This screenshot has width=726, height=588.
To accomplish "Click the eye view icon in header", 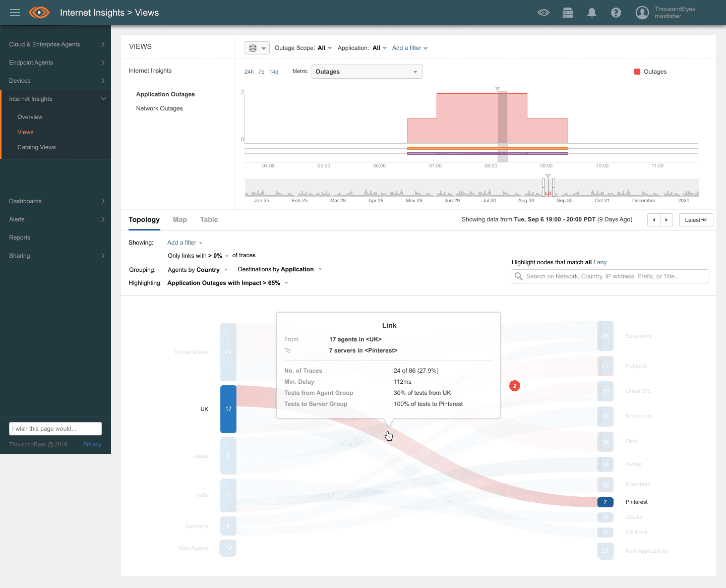I will coord(543,13).
